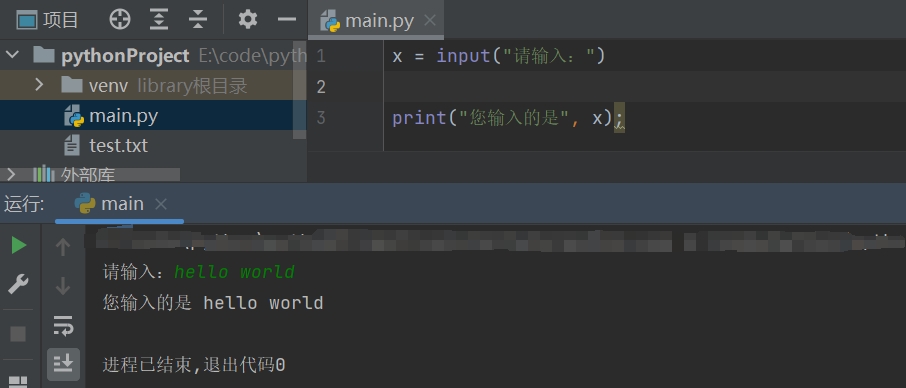Open test.txt in project tree
The image size is (906, 388).
point(118,145)
